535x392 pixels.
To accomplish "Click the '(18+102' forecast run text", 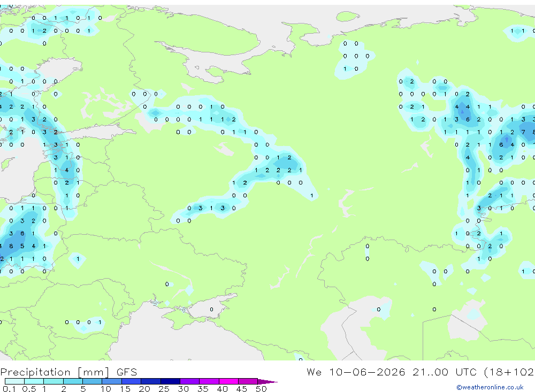I will point(509,372).
